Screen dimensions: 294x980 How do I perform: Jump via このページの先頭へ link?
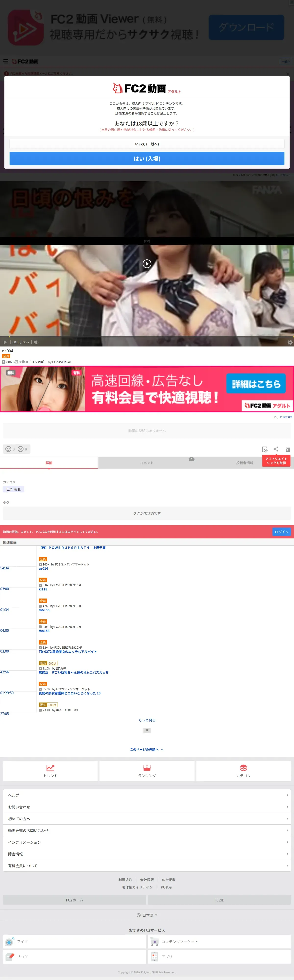tap(147, 749)
